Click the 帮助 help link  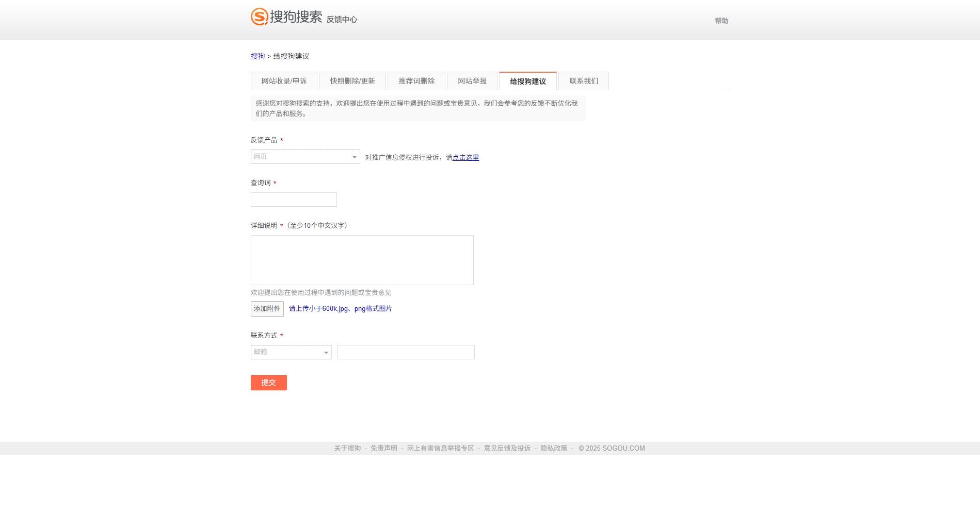tap(721, 21)
